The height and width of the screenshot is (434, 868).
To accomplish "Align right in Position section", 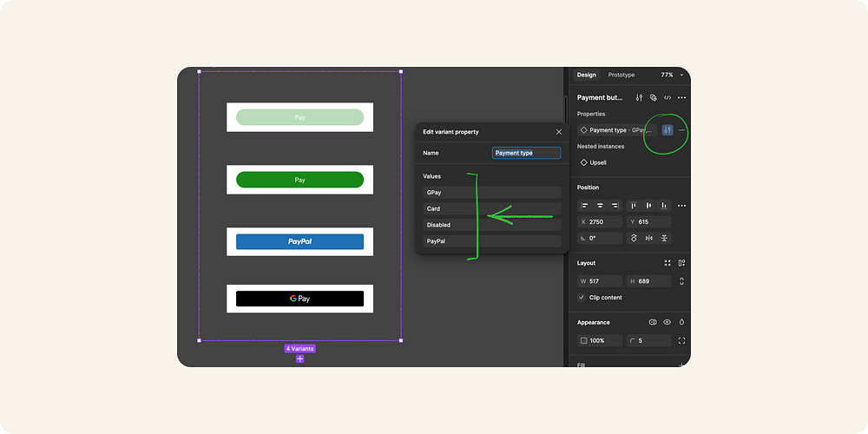I will tap(615, 206).
